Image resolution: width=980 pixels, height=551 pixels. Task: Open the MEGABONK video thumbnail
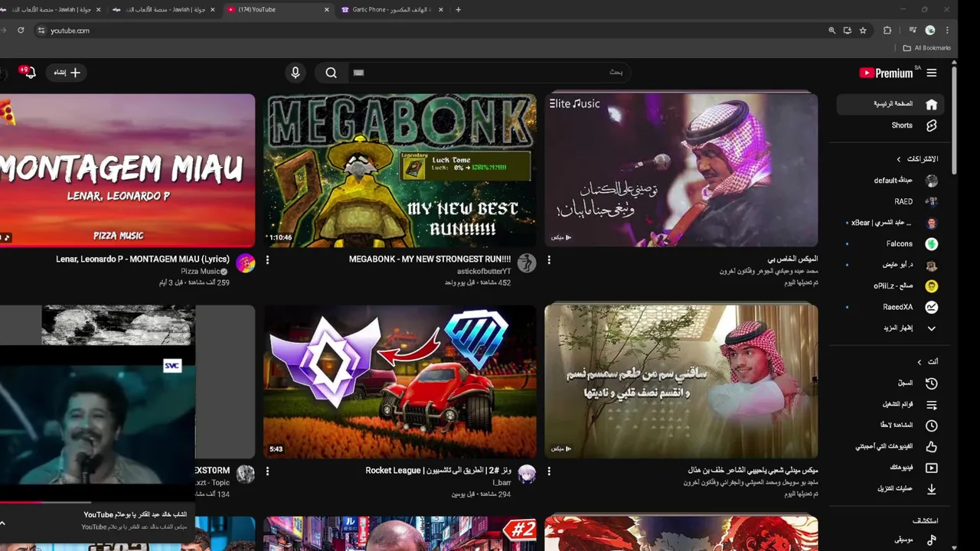(x=400, y=170)
